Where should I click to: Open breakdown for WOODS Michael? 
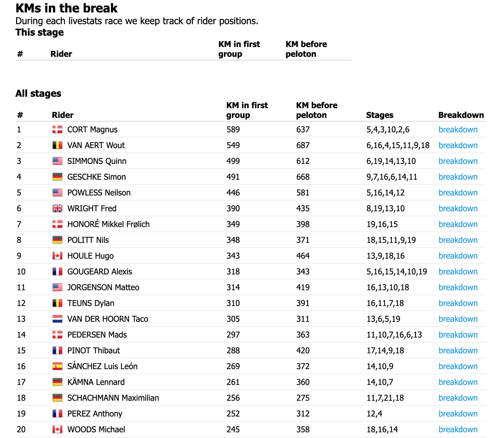(458, 430)
